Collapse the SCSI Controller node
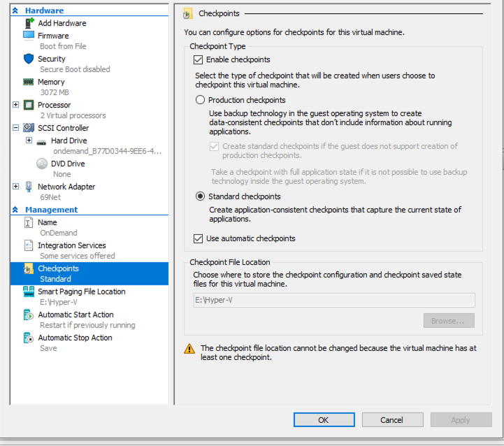 point(16,128)
